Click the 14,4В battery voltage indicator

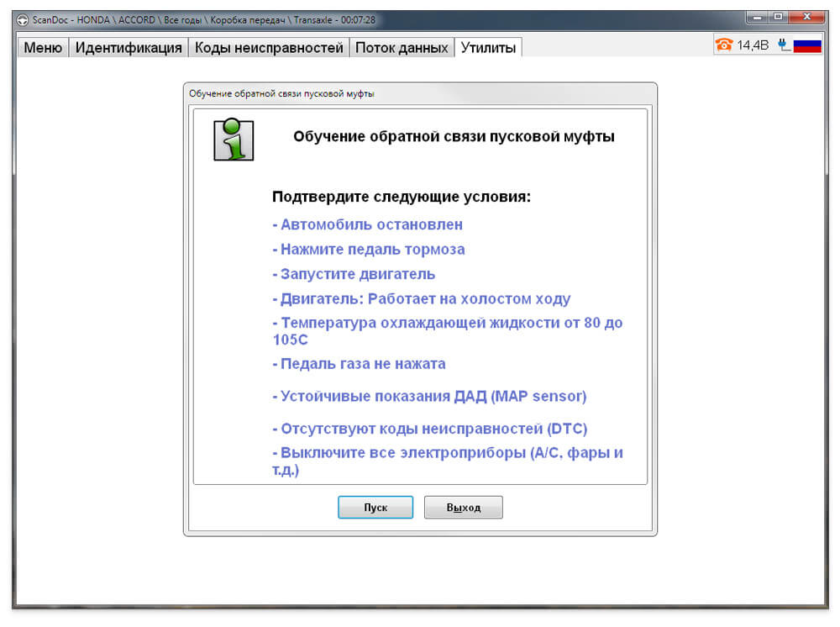pyautogui.click(x=752, y=45)
